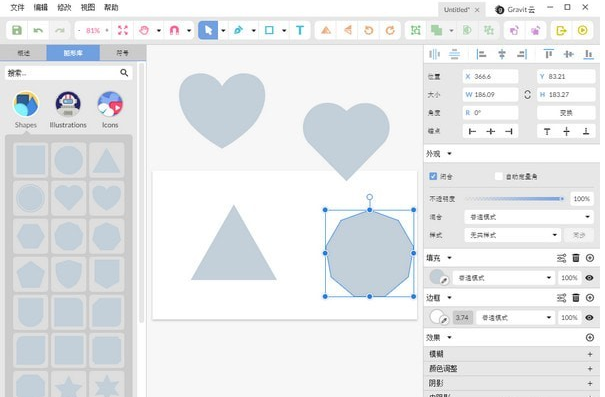605x397 pixels.
Task: Save the document with the floppy icon
Action: [x=17, y=30]
